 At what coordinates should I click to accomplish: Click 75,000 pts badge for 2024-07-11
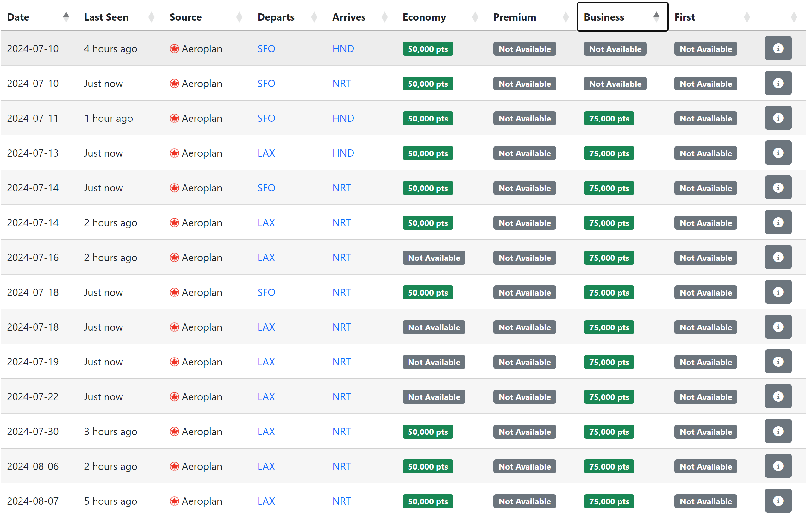[609, 118]
